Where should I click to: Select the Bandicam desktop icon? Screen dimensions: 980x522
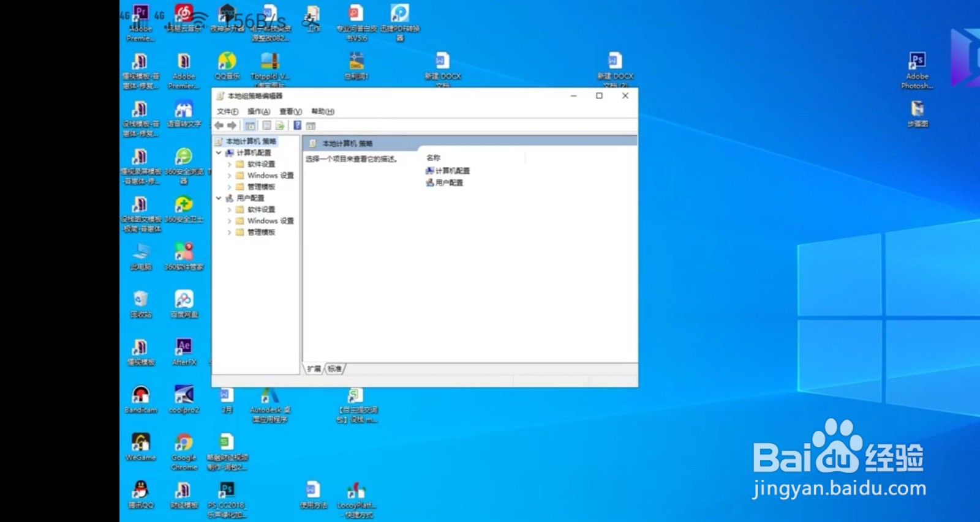(141, 400)
